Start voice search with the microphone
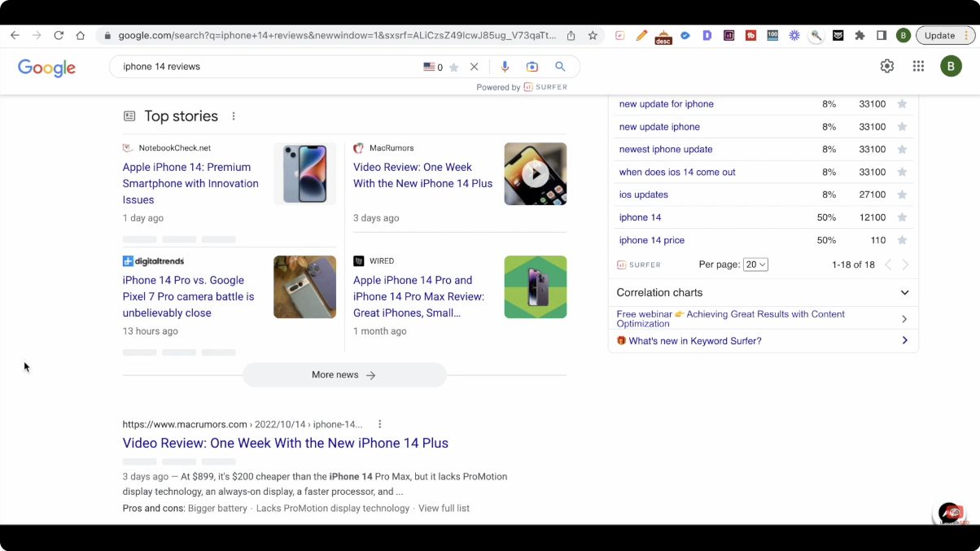The width and height of the screenshot is (980, 551). click(x=505, y=67)
